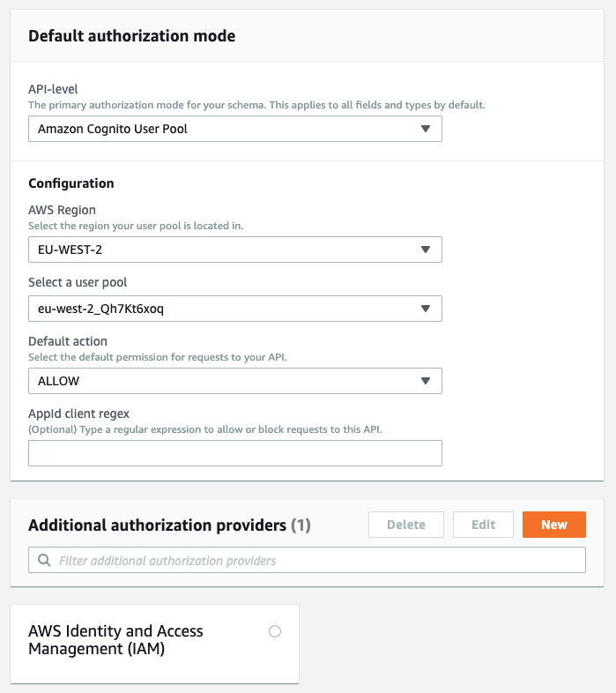Open the Amazon Cognito User Pool dropdown
The image size is (616, 693).
coord(235,129)
